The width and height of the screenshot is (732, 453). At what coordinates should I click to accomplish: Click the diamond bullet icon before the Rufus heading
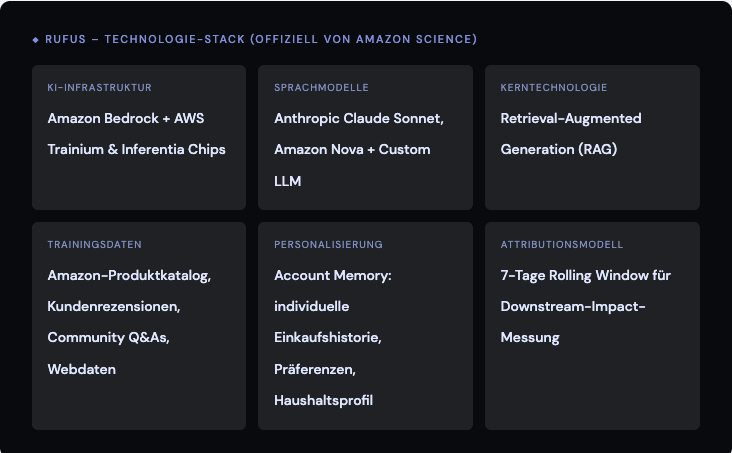[36, 40]
